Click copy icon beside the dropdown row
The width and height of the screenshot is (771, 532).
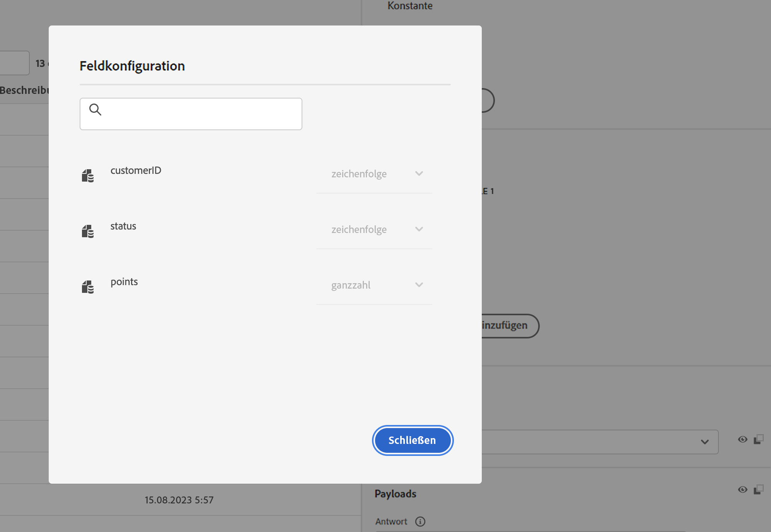759,440
